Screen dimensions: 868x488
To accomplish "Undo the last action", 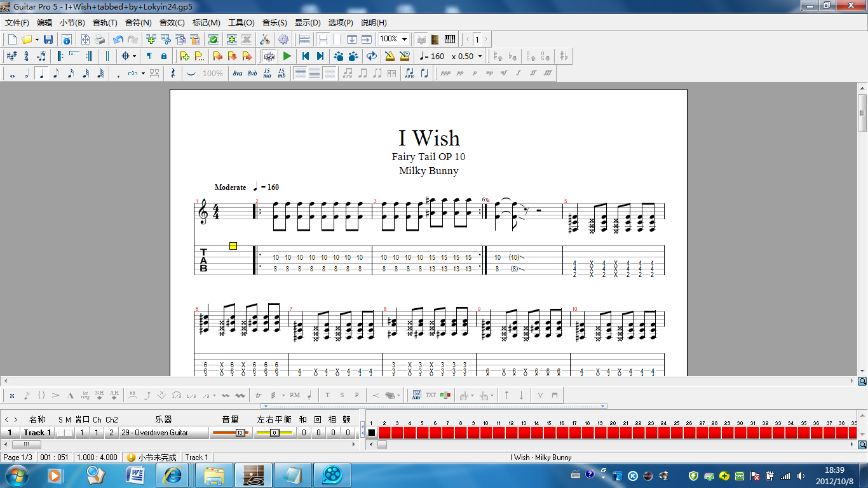I will [118, 39].
